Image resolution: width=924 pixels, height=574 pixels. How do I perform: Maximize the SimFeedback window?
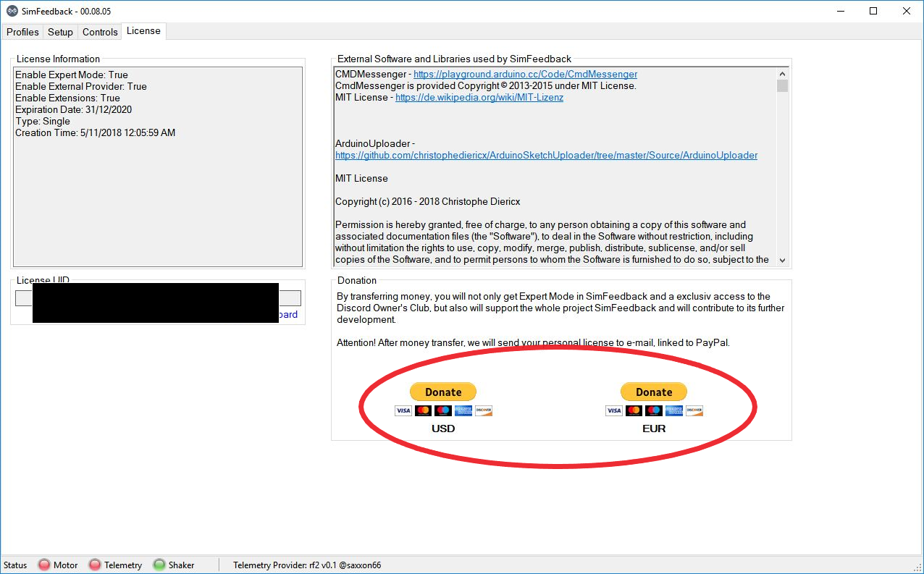[874, 11]
